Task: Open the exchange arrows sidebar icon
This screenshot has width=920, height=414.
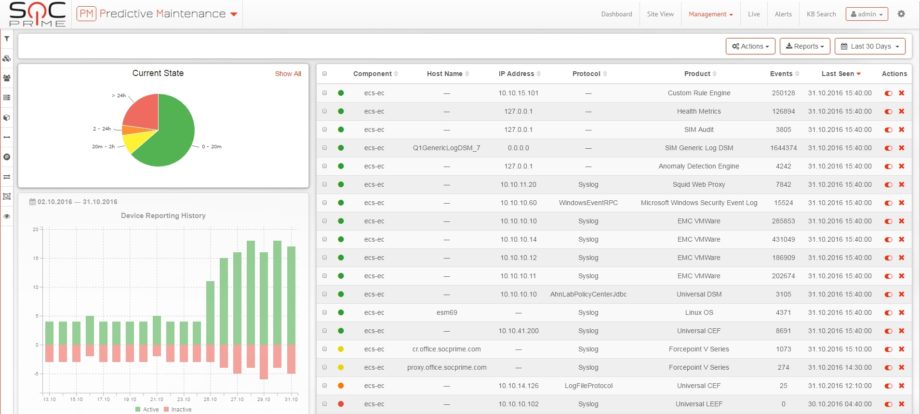Action: (7, 177)
